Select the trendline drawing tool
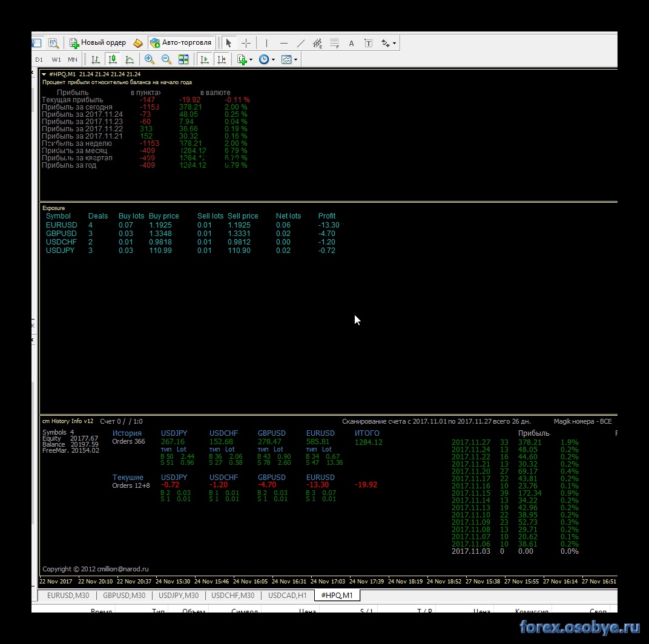The image size is (649, 644). [x=301, y=42]
